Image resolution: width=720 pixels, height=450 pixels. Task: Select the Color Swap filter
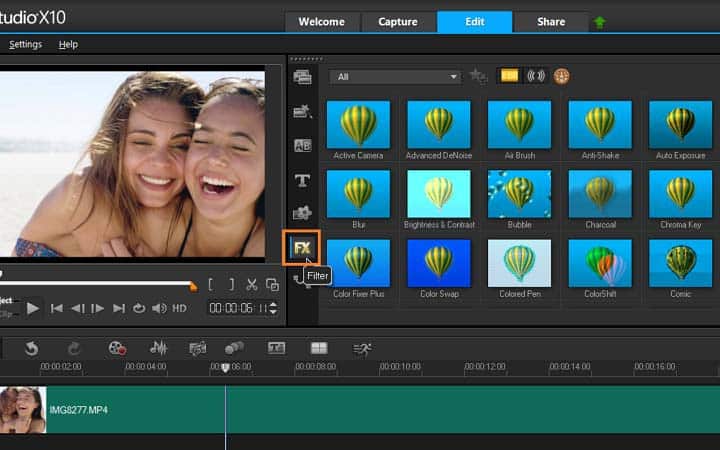[439, 263]
